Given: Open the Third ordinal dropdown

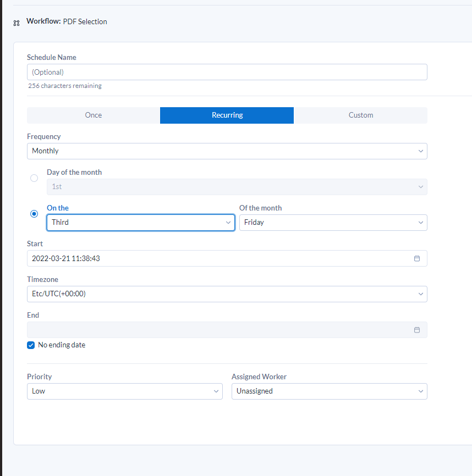Looking at the screenshot, I should coord(140,222).
